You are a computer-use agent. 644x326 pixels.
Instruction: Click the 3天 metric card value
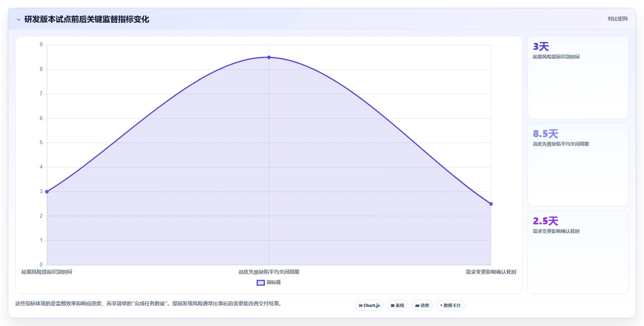(x=541, y=47)
